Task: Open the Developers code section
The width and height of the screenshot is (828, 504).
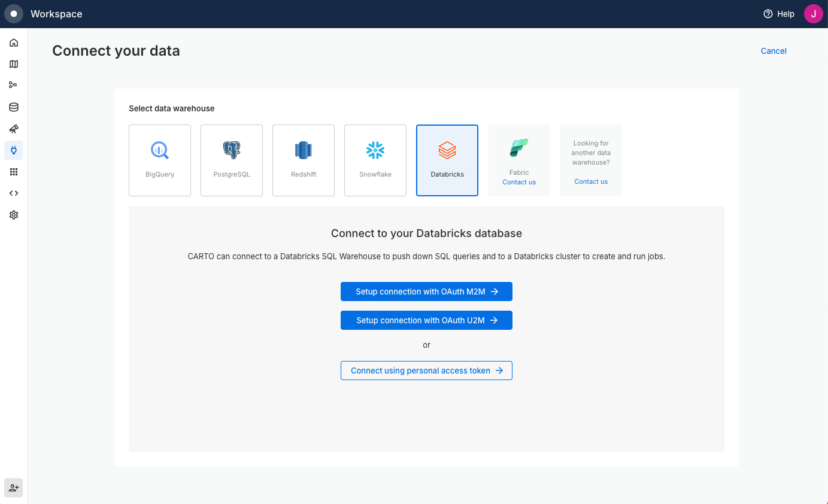Action: coord(13,193)
